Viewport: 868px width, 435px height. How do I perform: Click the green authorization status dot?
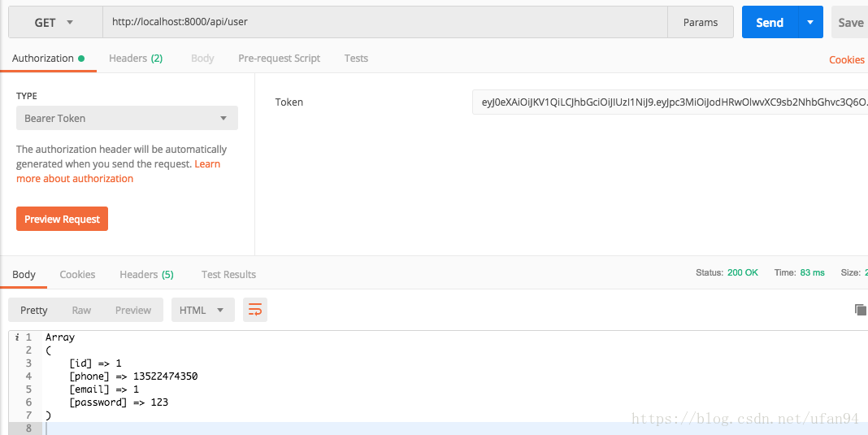point(81,59)
